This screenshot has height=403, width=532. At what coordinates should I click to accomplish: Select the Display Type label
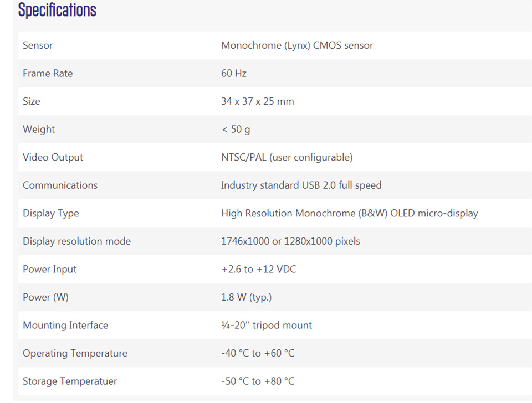[51, 213]
